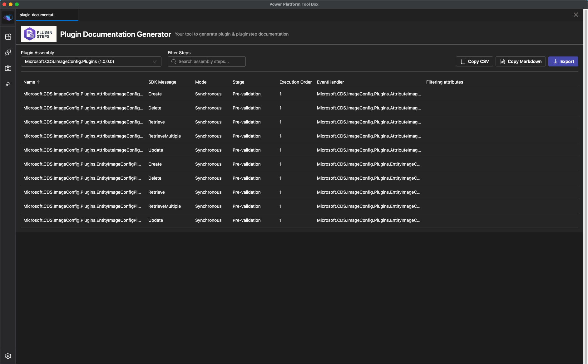Open the Plugin Assembly dropdown

pos(91,61)
